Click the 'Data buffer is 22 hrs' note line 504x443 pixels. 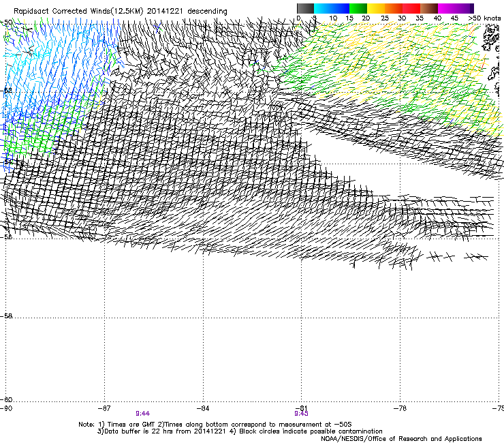point(240,431)
